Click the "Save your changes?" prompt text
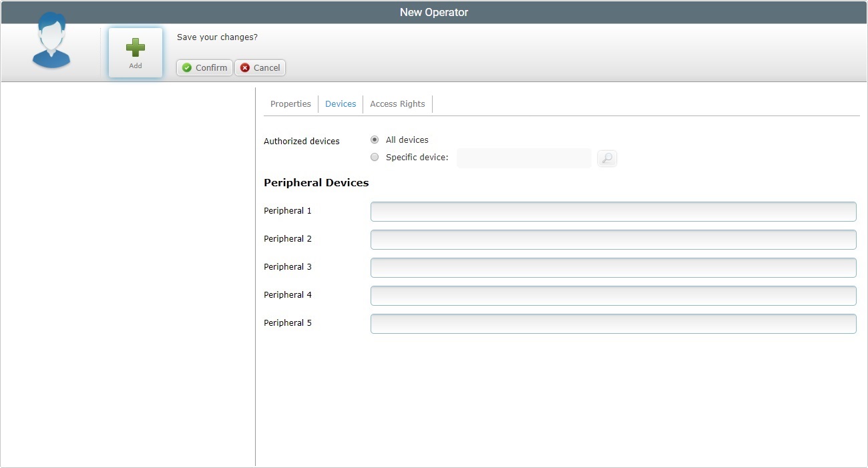The height and width of the screenshot is (468, 868). 217,37
